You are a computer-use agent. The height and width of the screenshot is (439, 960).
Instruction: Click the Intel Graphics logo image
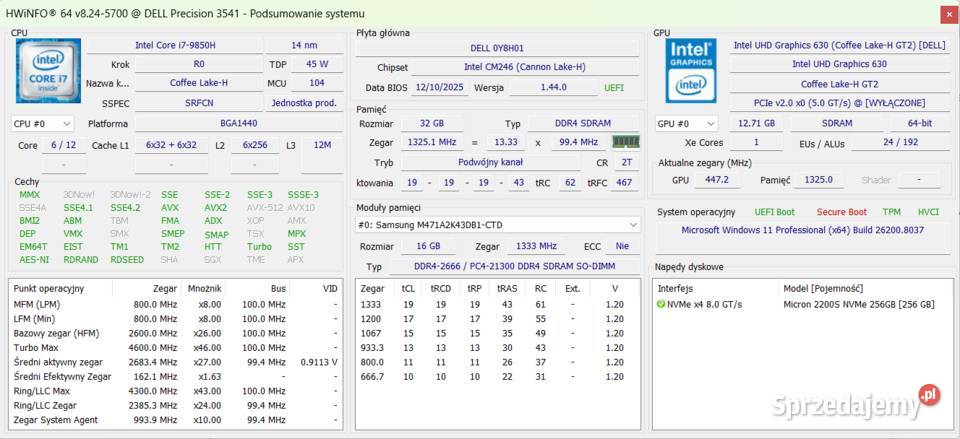[x=692, y=68]
